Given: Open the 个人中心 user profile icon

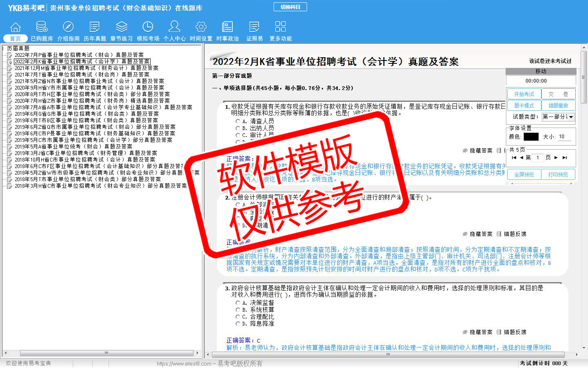Looking at the screenshot, I should coord(174,27).
